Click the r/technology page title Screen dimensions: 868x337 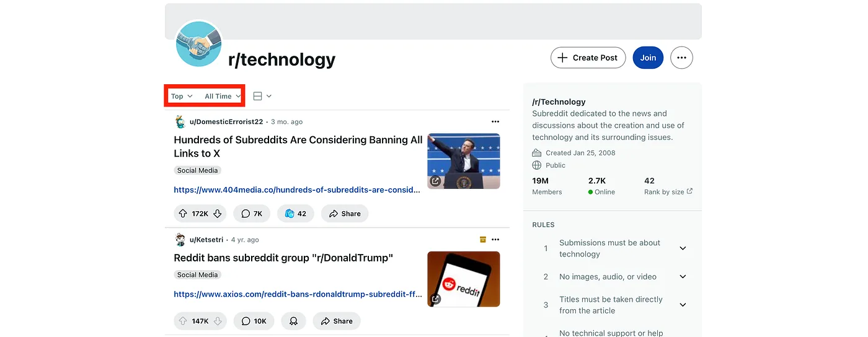coord(281,59)
